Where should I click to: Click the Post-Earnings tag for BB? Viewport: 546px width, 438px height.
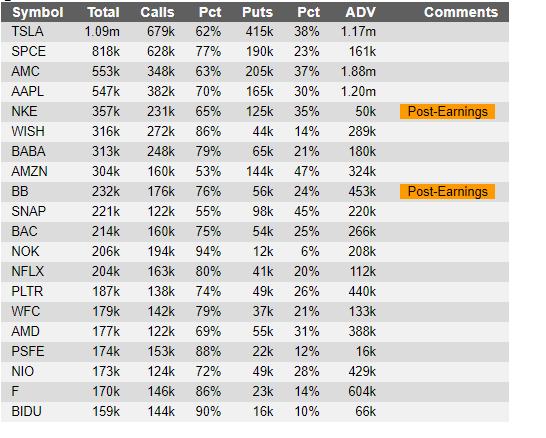[x=447, y=192]
